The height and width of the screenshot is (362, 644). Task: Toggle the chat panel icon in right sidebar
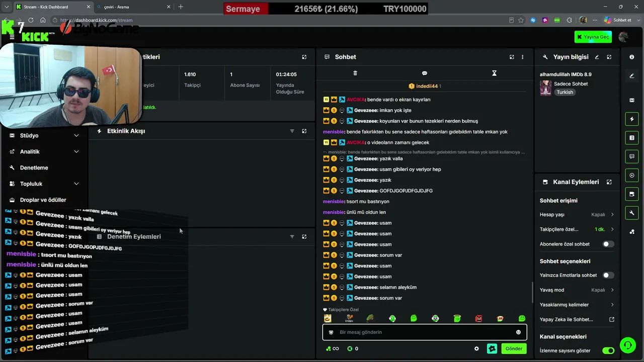point(632,156)
